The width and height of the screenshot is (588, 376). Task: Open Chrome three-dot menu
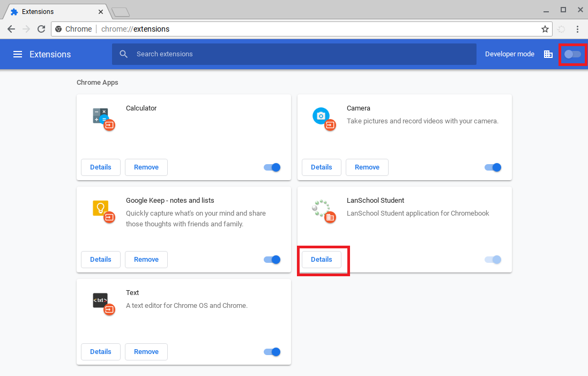(x=577, y=29)
